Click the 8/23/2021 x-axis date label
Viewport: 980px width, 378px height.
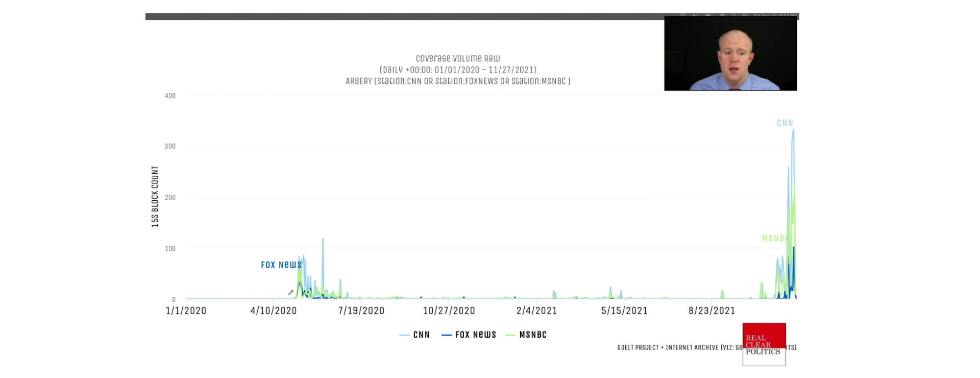[x=712, y=311]
